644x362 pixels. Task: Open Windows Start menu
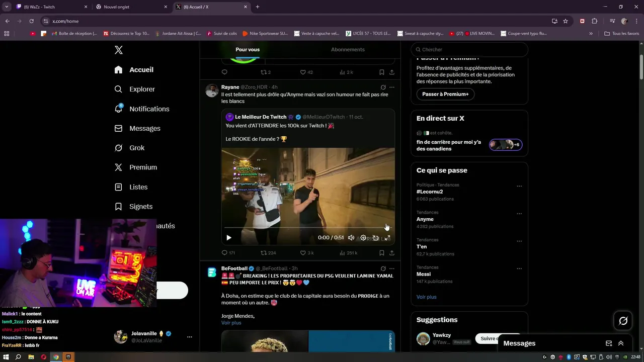6,357
